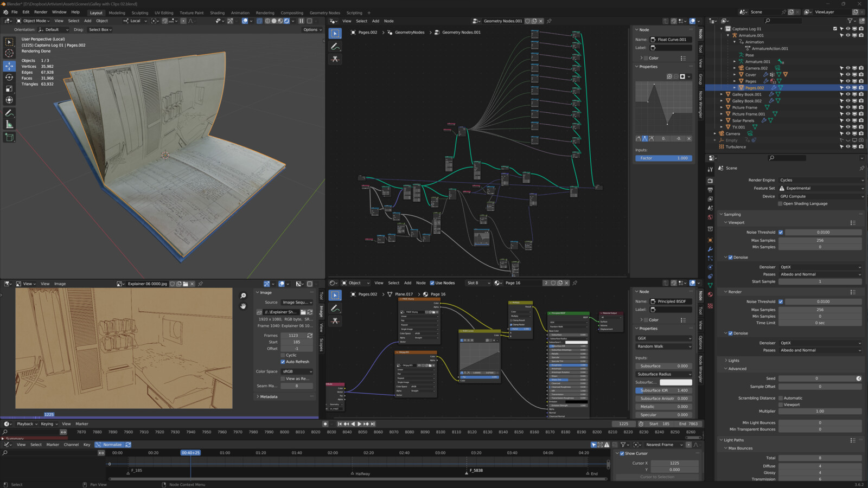The image size is (868, 488).
Task: Toggle Captains Log 01 collection exclude checkbox
Action: pyautogui.click(x=835, y=29)
